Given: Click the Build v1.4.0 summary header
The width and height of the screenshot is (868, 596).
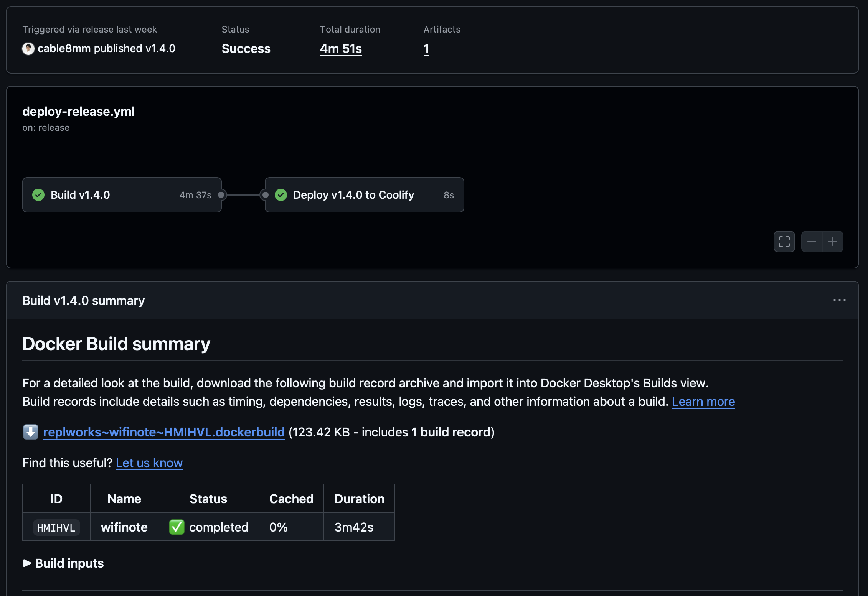Looking at the screenshot, I should click(x=83, y=300).
